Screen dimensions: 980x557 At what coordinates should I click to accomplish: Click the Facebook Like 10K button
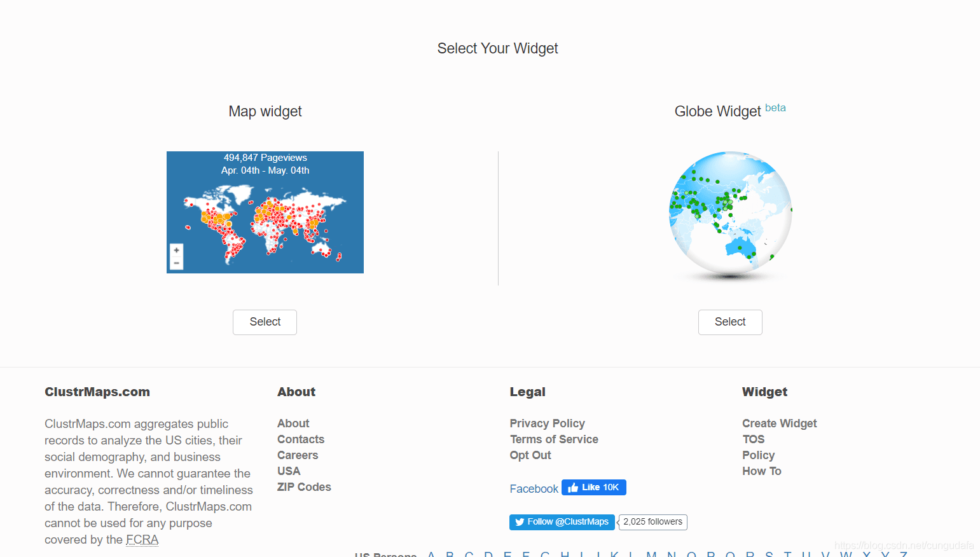pyautogui.click(x=594, y=488)
